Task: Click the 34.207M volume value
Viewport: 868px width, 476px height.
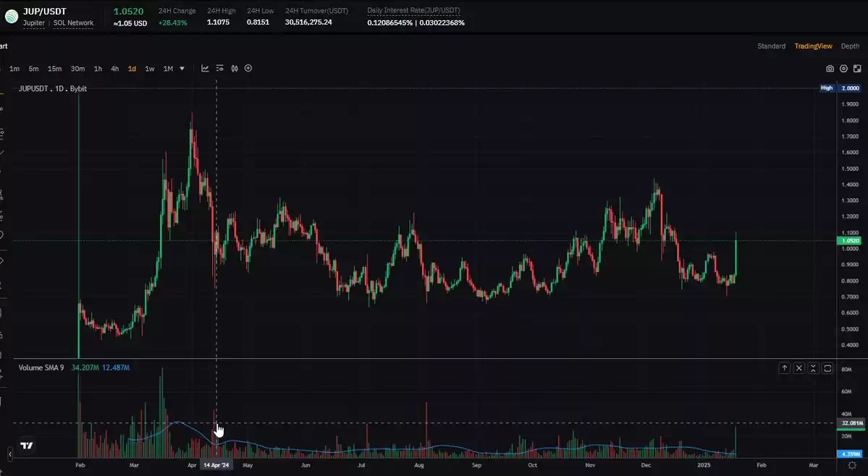Action: (x=85, y=367)
